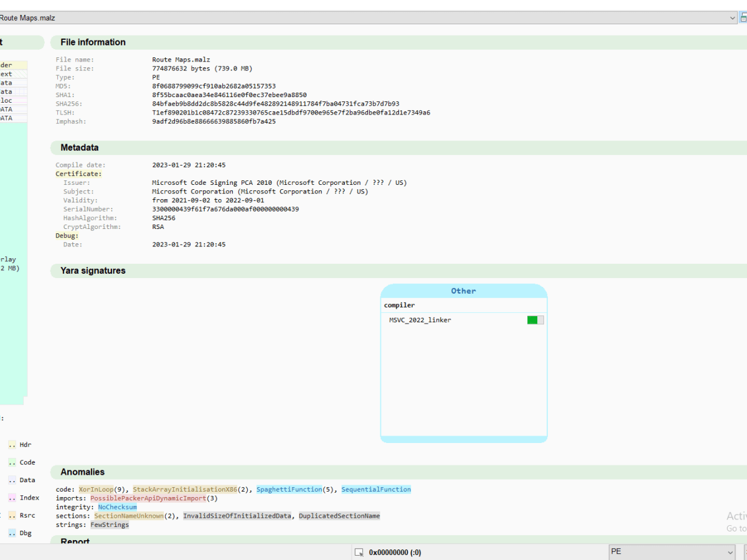Toggle the Hdr legend entry

pos(25,444)
